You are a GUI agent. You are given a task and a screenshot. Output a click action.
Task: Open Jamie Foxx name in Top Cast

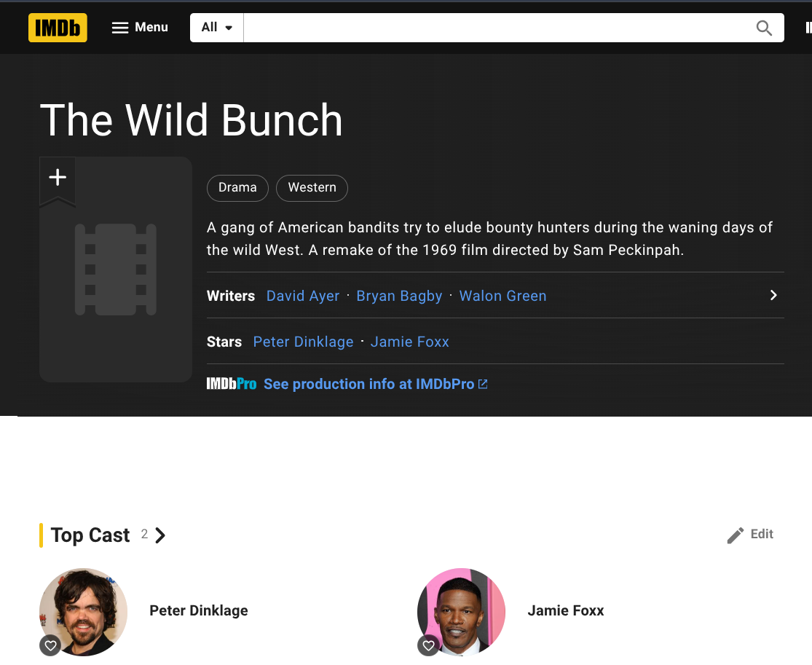point(566,610)
